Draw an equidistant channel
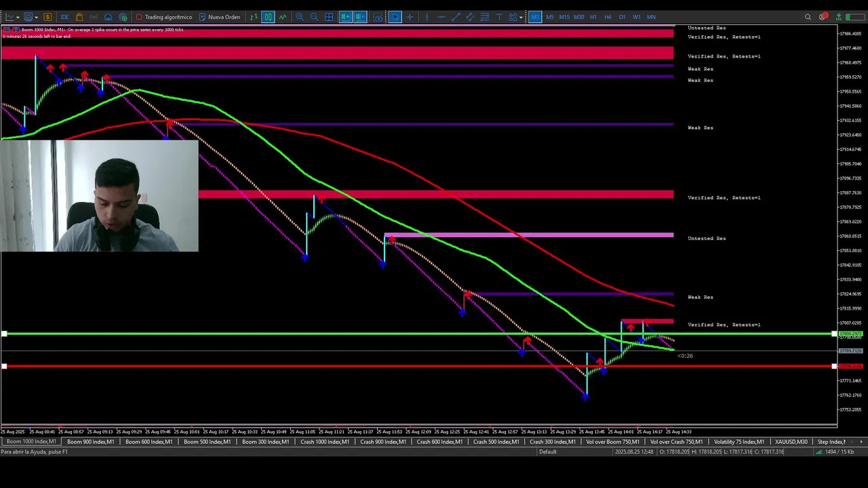The width and height of the screenshot is (868, 488). [470, 17]
